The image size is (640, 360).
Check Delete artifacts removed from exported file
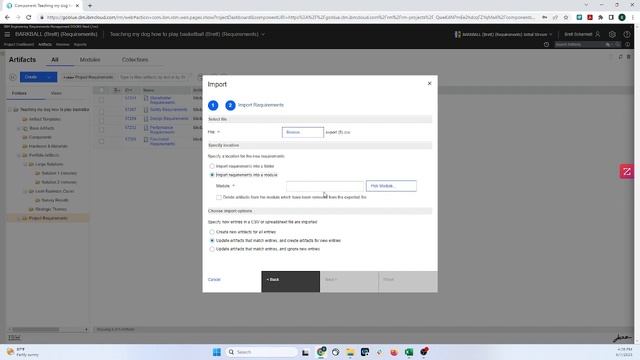click(219, 197)
